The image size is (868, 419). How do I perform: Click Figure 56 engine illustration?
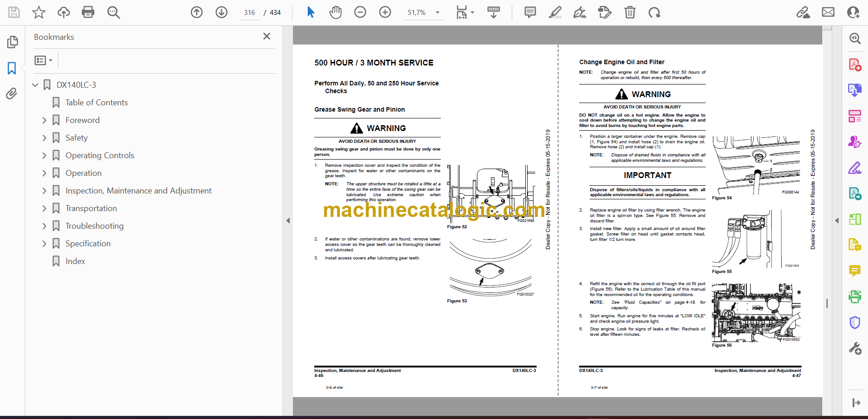coord(756,312)
